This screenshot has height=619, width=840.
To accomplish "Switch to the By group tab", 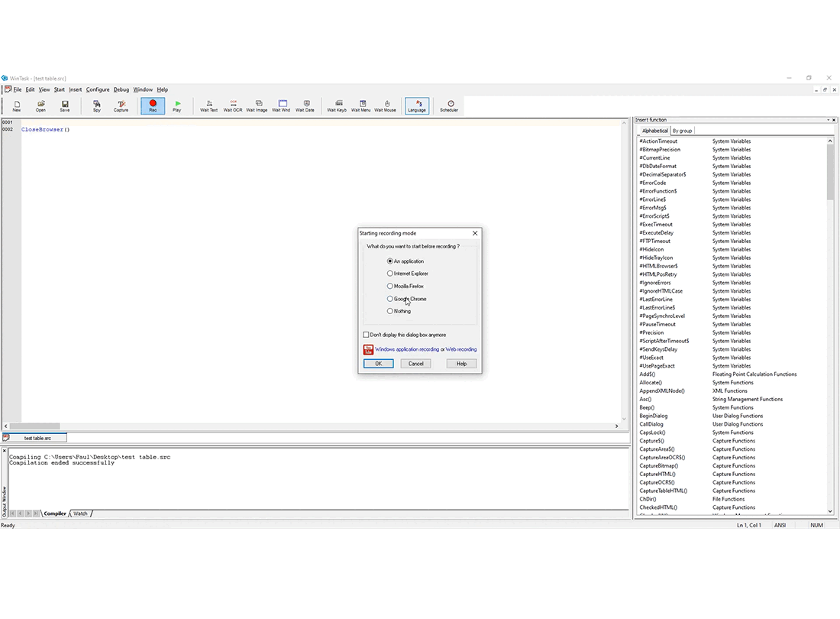I will (x=682, y=131).
